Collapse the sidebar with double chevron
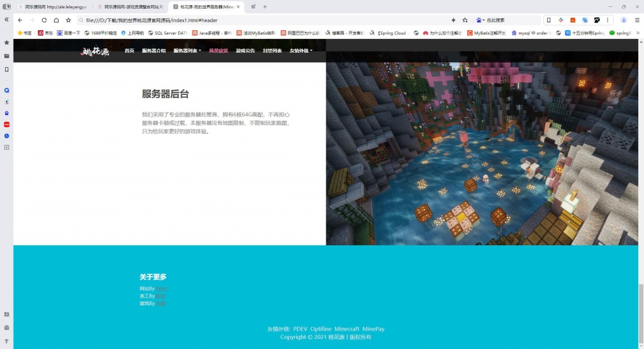Image resolution: width=644 pixels, height=349 pixels. 6,19
